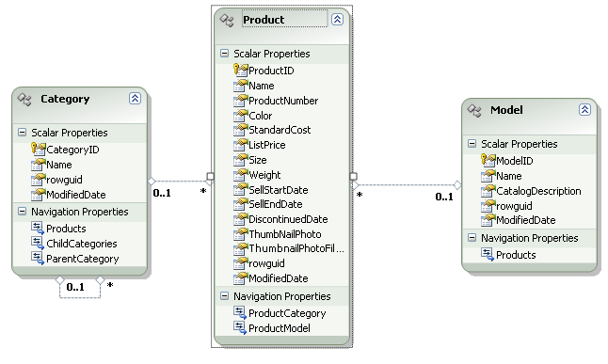Click the Product-Model association line
Screen dimensions: 608x364
407,185
